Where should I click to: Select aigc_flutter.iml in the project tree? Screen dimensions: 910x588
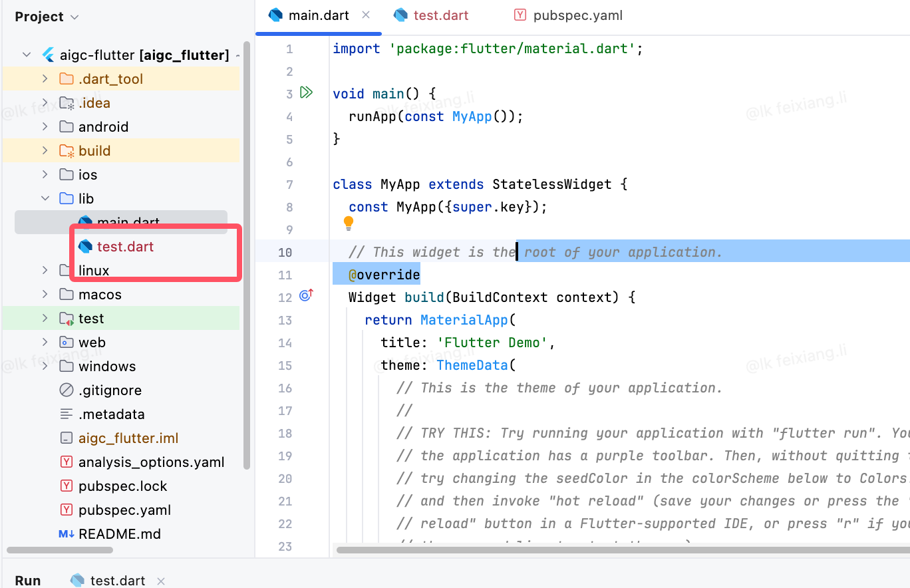128,438
